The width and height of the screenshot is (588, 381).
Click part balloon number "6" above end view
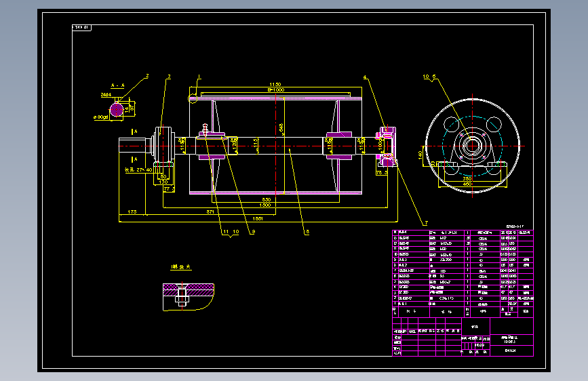point(434,77)
